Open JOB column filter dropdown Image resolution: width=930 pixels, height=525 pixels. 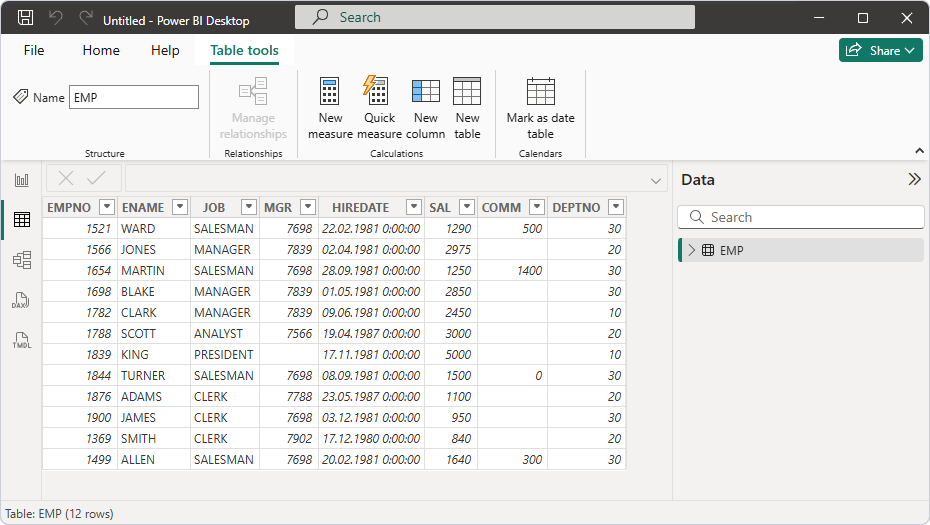pos(249,207)
